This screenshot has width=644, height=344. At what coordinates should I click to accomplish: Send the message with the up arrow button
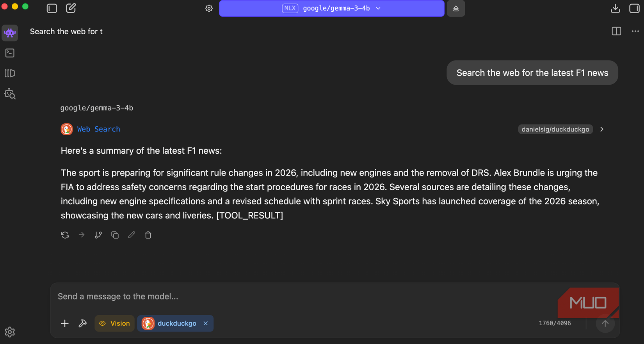tap(605, 323)
